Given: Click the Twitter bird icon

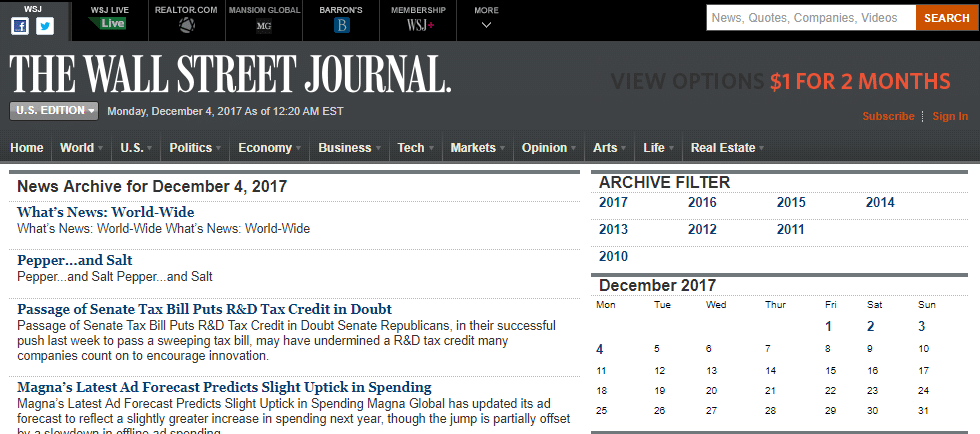Looking at the screenshot, I should 45,27.
